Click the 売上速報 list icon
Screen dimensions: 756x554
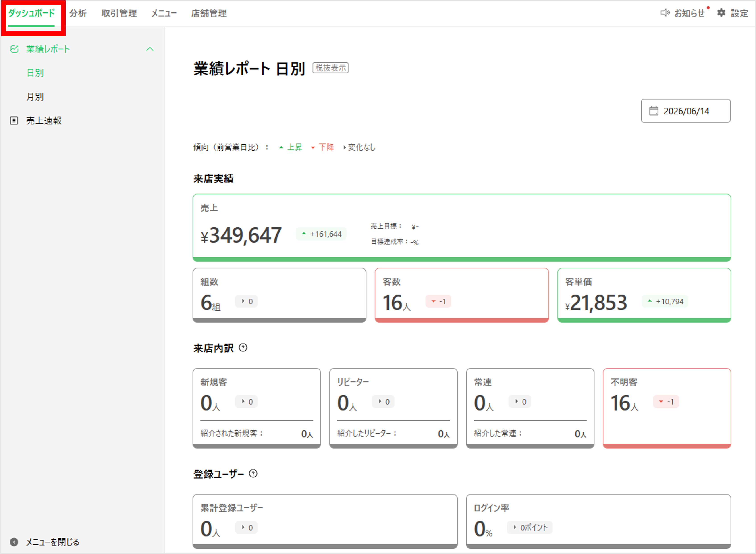[14, 121]
